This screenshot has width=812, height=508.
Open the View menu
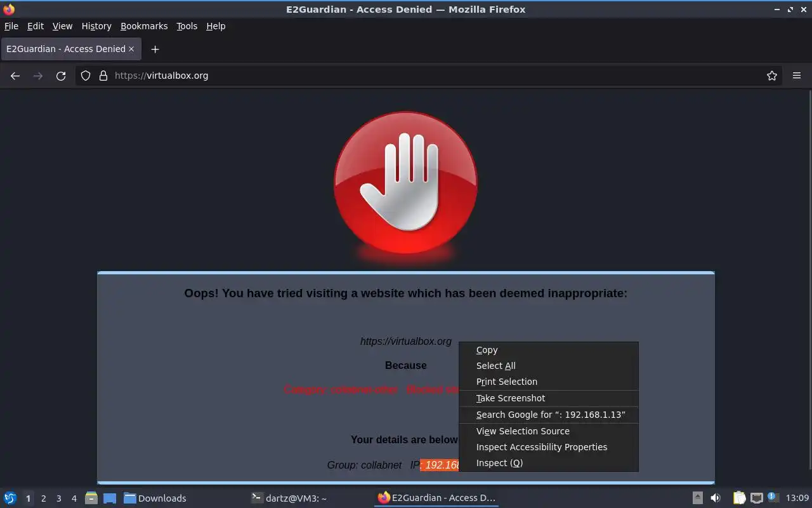point(62,26)
